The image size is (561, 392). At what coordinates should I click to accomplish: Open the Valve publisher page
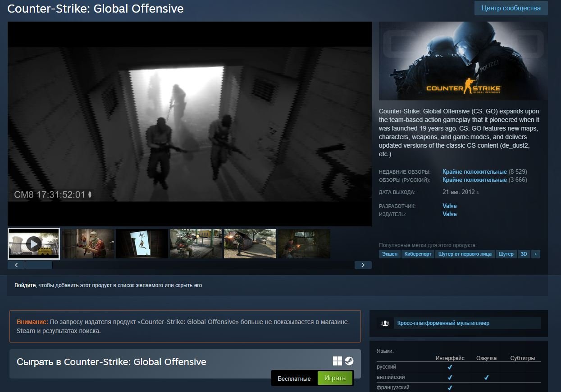[x=449, y=214]
